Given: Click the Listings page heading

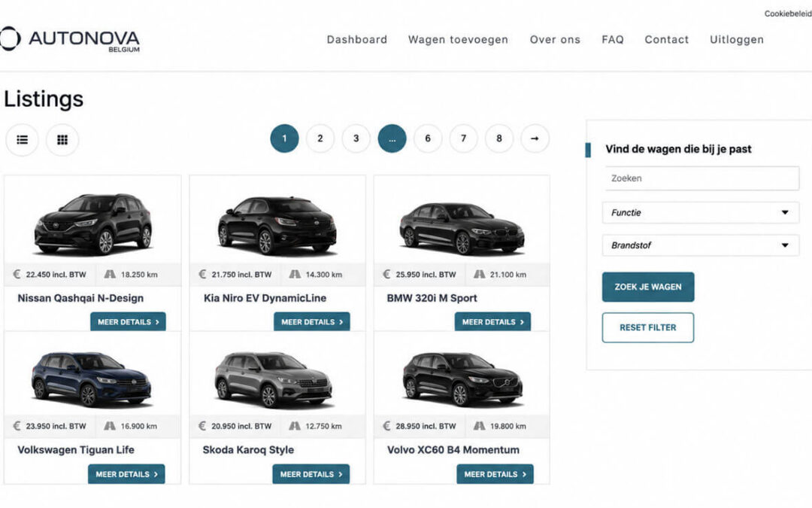Looking at the screenshot, I should (44, 99).
